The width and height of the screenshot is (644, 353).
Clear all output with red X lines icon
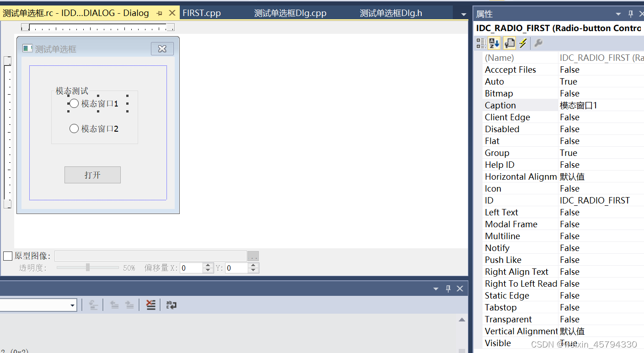(150, 305)
